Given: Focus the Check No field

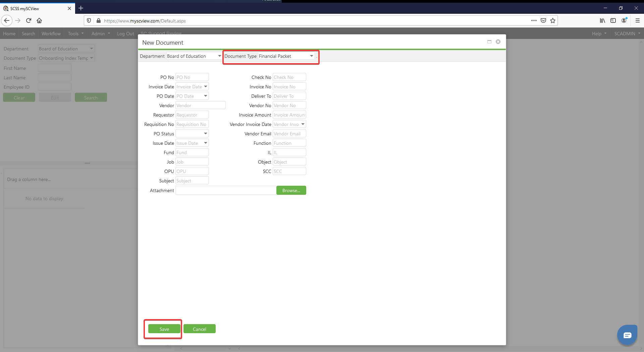Looking at the screenshot, I should (x=289, y=77).
